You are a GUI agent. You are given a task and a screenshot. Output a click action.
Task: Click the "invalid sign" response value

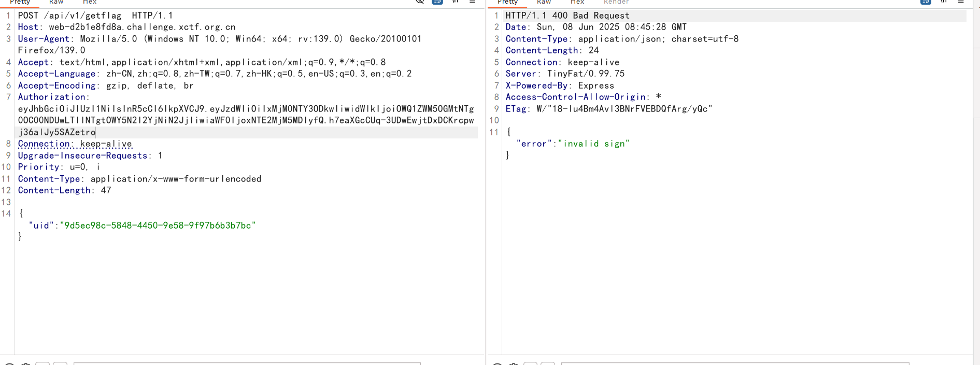(593, 144)
